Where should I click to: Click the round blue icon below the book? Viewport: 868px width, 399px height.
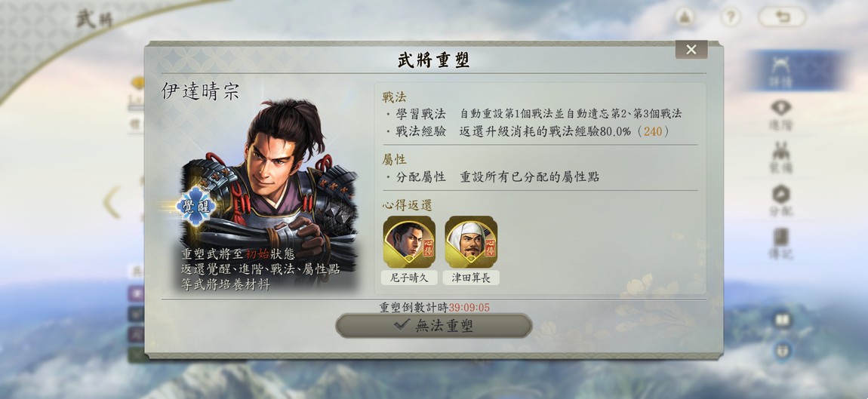click(782, 350)
